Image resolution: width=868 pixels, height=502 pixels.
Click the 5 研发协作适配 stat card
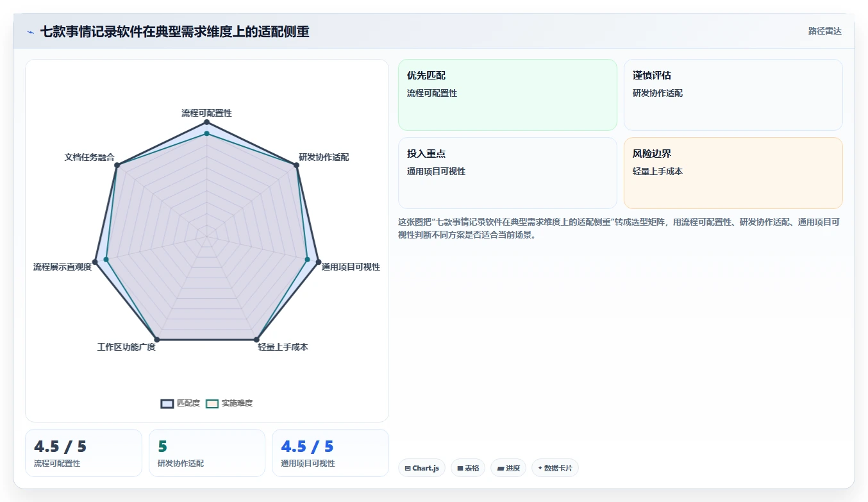point(206,453)
